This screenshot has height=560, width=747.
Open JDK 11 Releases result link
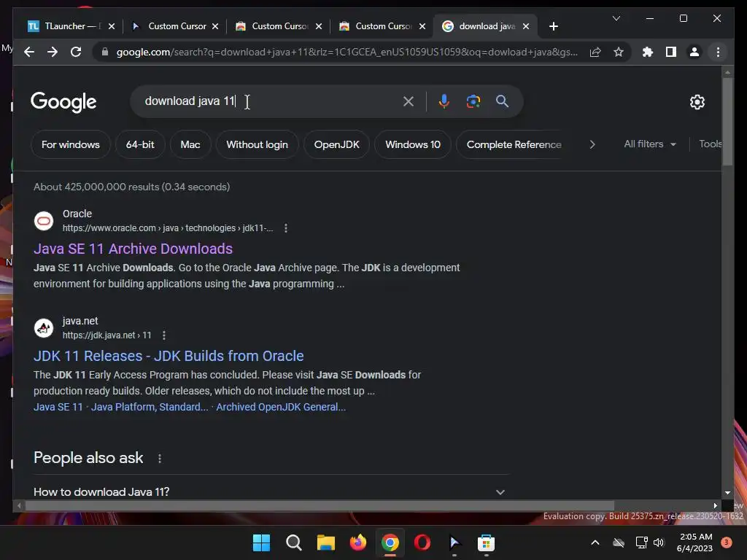click(169, 356)
